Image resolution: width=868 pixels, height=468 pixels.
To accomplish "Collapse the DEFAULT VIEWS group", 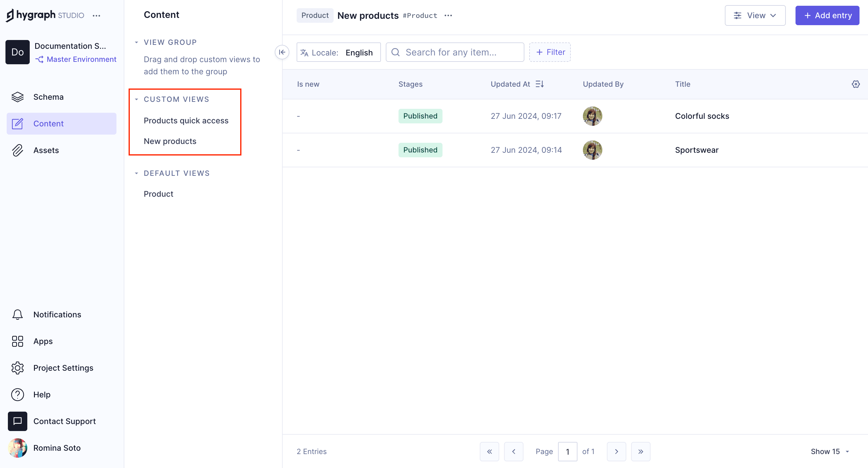I will click(136, 173).
